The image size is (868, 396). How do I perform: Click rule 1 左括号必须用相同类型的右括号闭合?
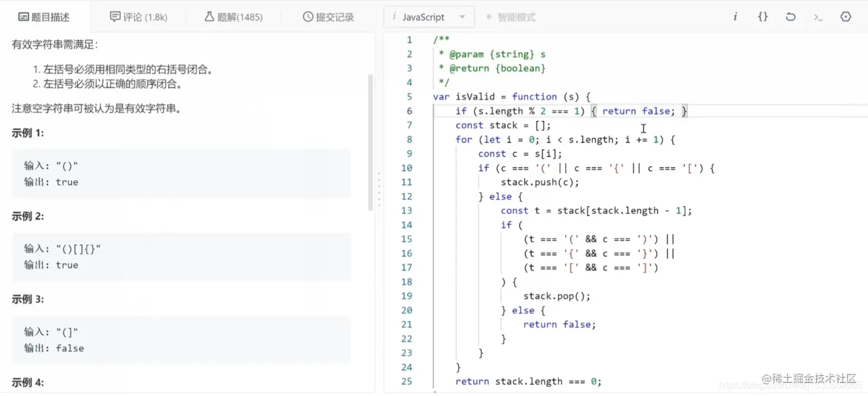pos(127,70)
